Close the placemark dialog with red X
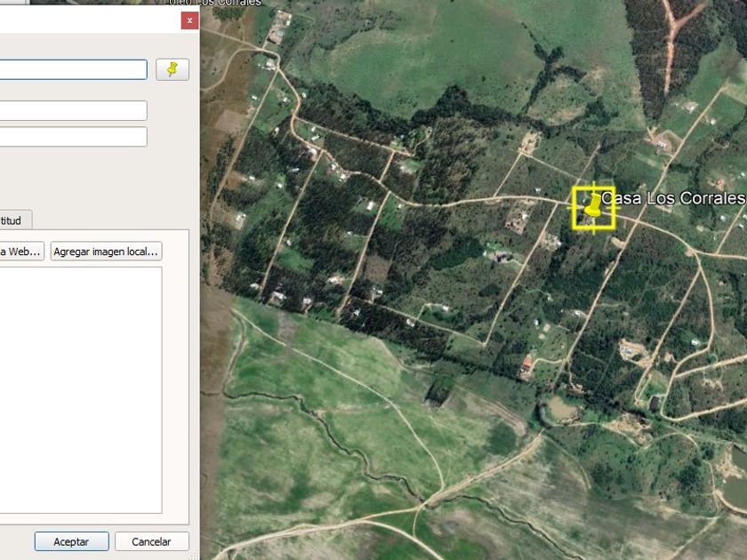Viewport: 747px width, 560px height. pos(189,20)
